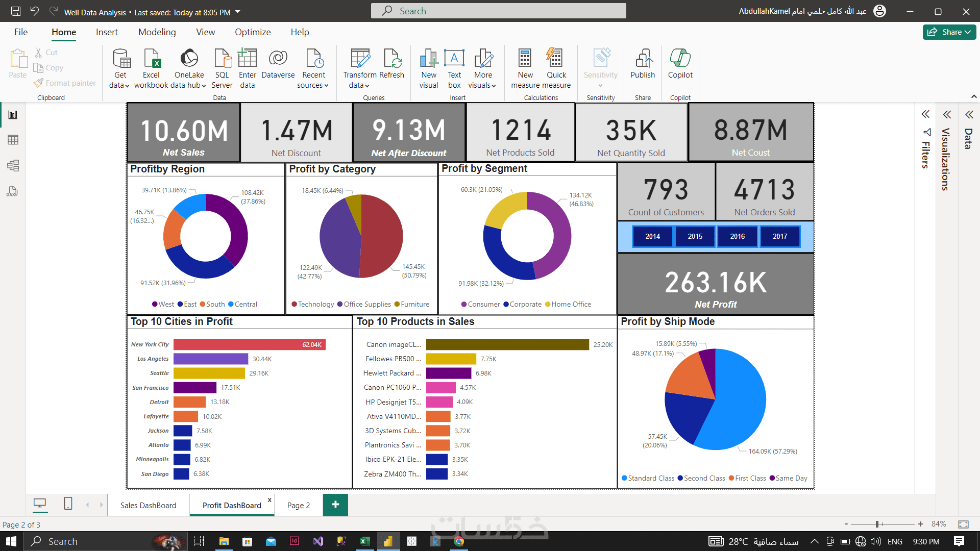Open Model view in left sidebar
The width and height of the screenshot is (980, 551).
(x=13, y=165)
